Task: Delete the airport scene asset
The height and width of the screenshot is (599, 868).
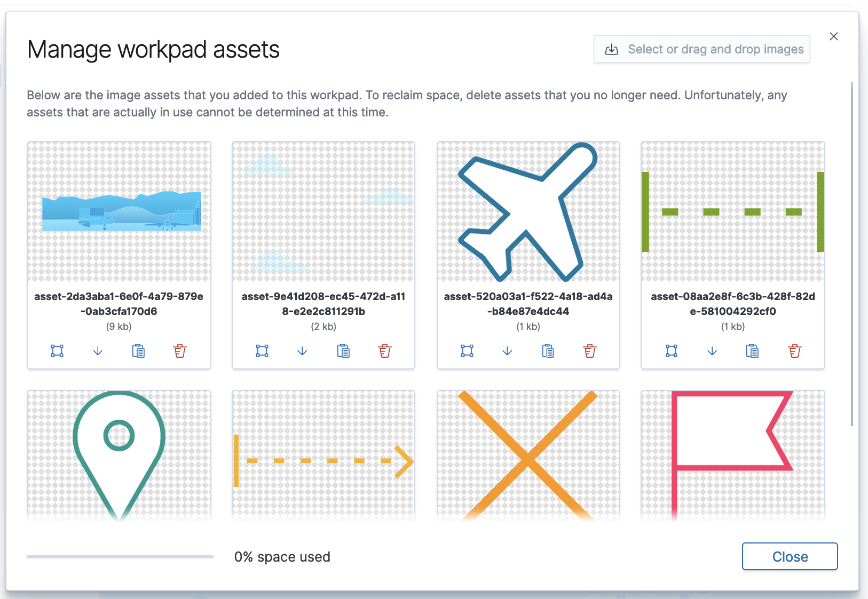Action: [180, 351]
